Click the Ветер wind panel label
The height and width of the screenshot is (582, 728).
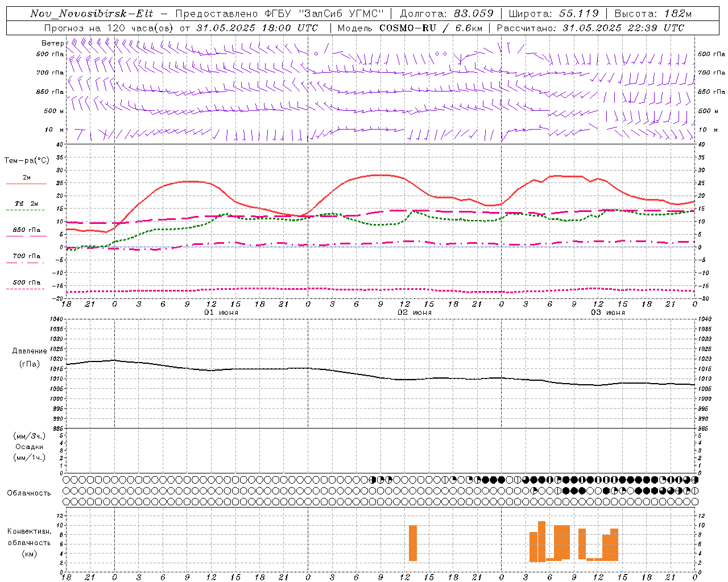tap(52, 43)
